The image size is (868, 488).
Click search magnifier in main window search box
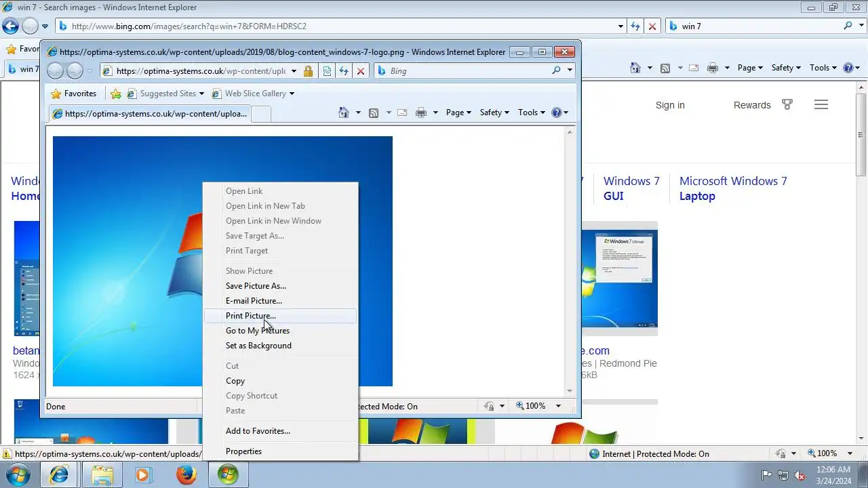tap(848, 26)
